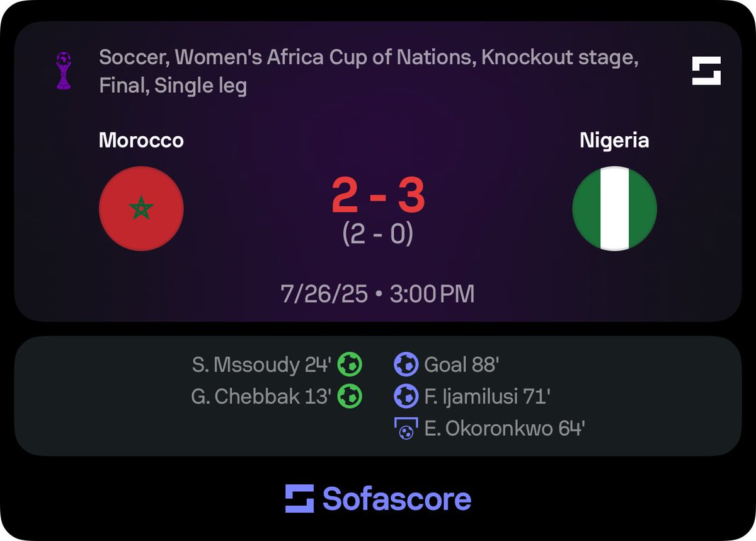Click the Sofascore logo icon in card corner
The image size is (756, 541).
pos(706,71)
